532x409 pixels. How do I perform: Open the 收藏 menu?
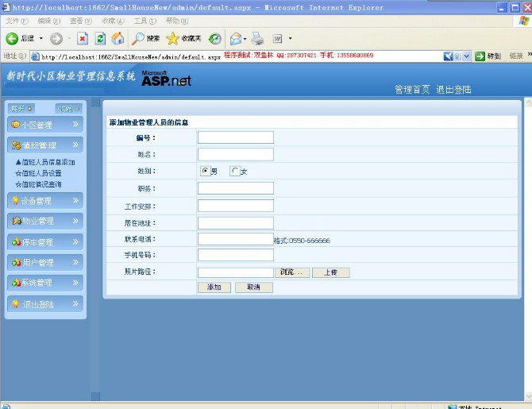click(x=114, y=21)
